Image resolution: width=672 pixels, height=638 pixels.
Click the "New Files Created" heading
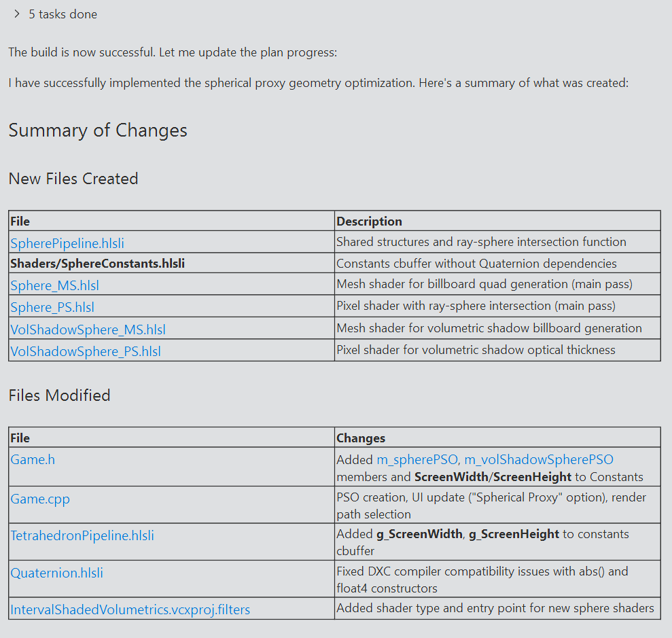pos(73,179)
